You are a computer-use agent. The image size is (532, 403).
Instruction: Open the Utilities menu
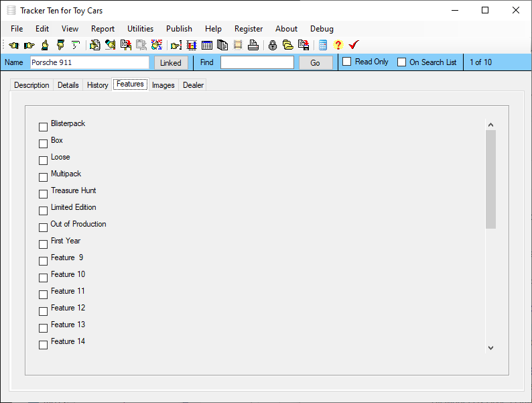[141, 29]
